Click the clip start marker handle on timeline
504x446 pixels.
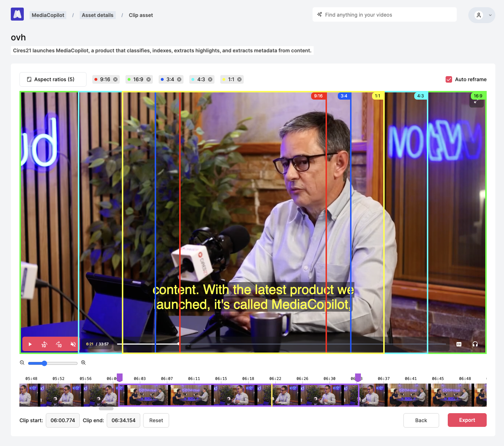pos(120,377)
